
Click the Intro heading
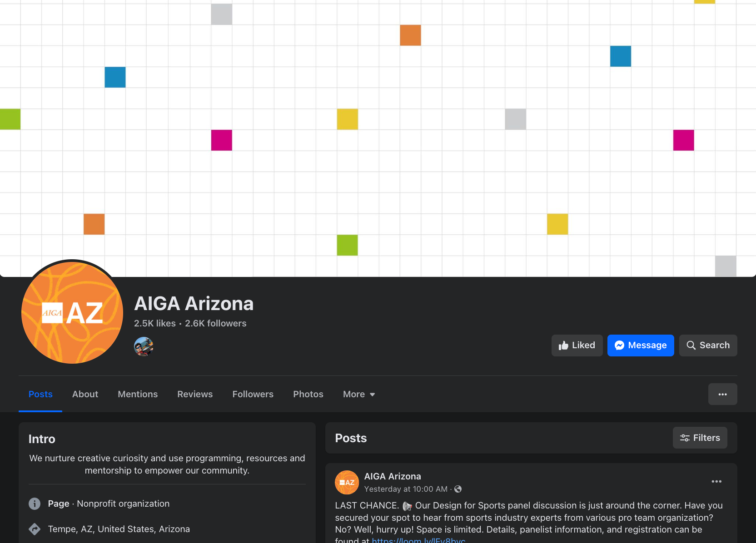coord(42,439)
